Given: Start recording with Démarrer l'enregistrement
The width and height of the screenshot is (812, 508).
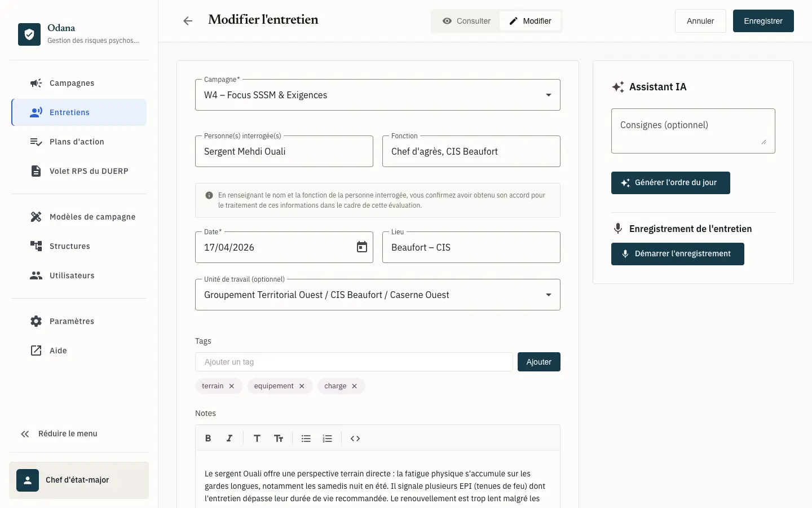Looking at the screenshot, I should [677, 254].
